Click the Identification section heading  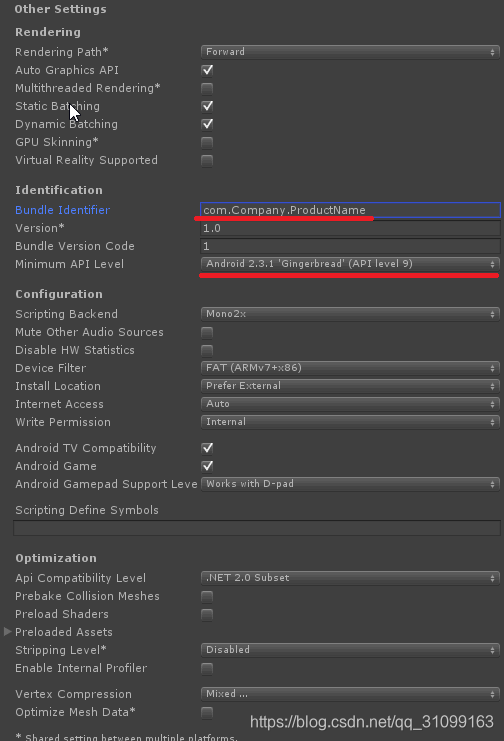pos(59,190)
